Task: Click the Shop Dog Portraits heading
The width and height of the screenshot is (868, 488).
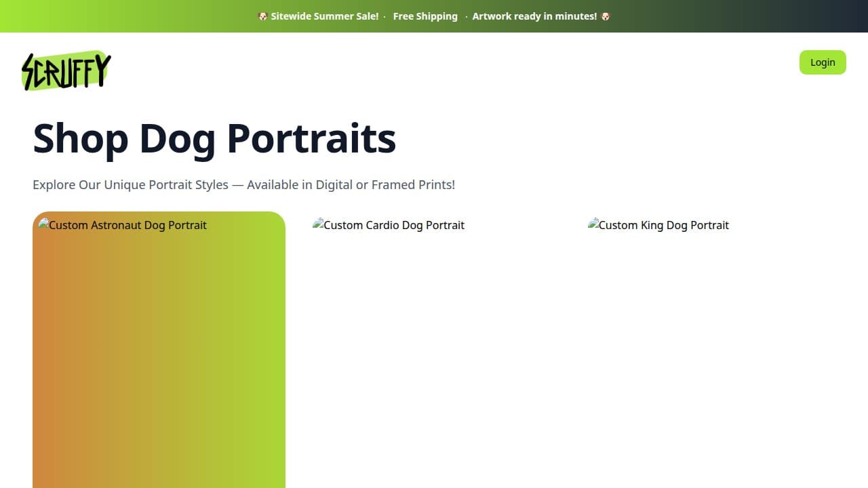Action: (214, 138)
